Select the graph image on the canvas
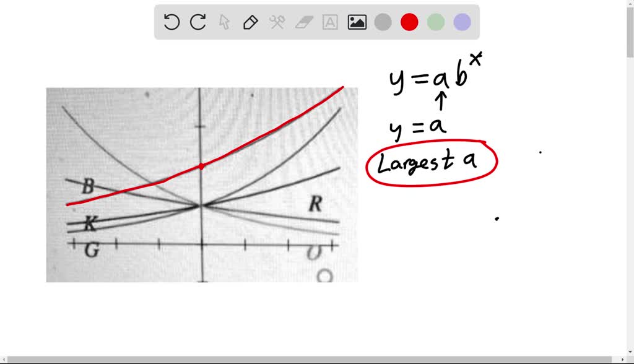 coord(202,184)
